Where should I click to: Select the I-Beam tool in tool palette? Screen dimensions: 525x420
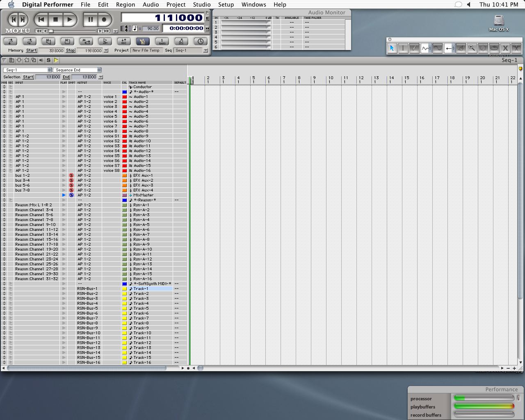click(403, 48)
